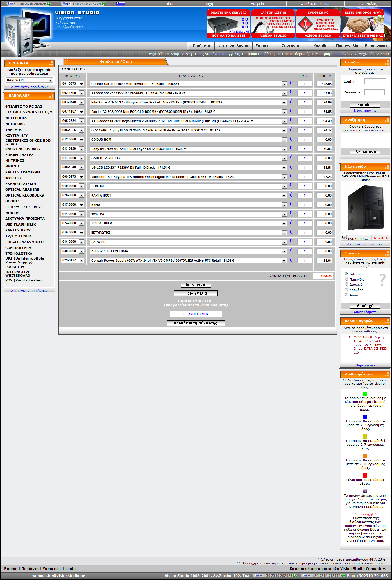
Task: Click the speech bubble icon beside αναλυτικά
Action: click(x=345, y=238)
